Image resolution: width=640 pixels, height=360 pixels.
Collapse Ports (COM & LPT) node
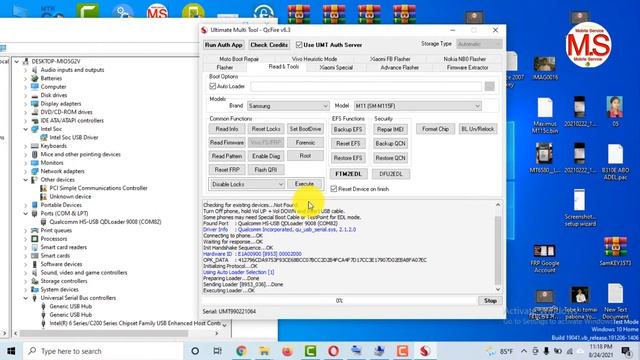(x=26, y=214)
